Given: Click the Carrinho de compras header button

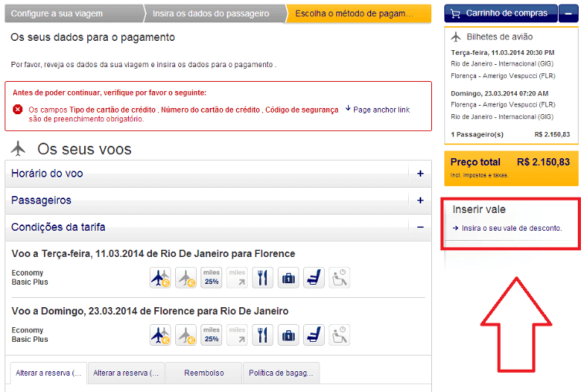Looking at the screenshot, I should pyautogui.click(x=501, y=13).
